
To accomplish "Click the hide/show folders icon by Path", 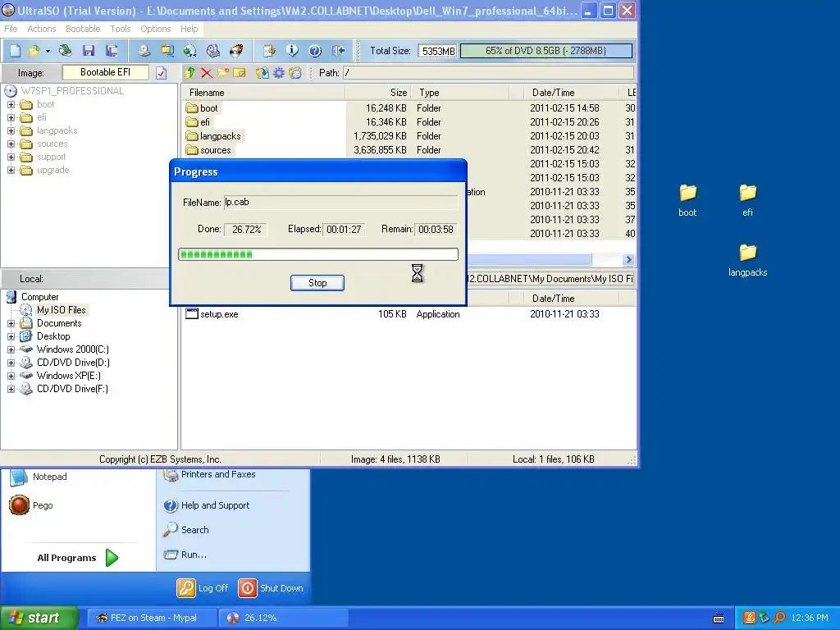I will tap(295, 73).
